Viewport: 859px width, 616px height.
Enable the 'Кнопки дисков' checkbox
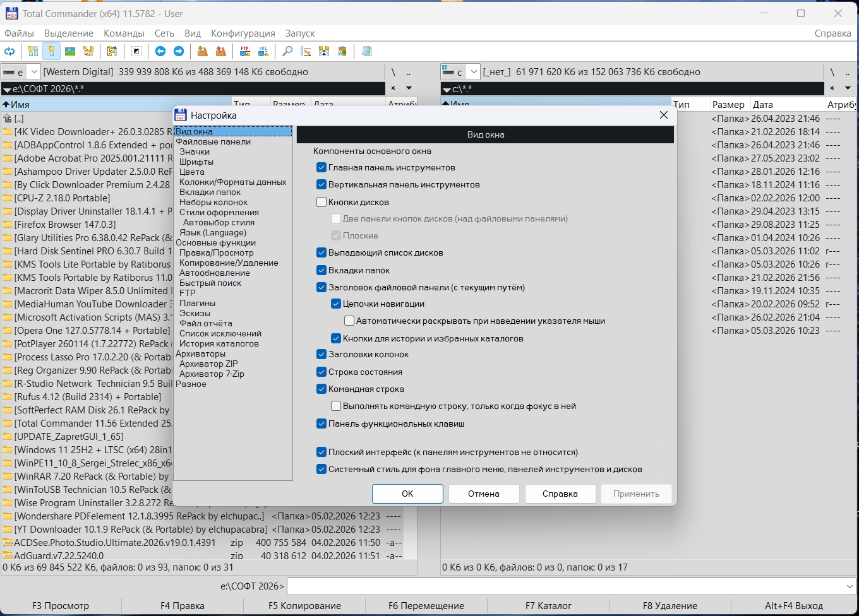321,203
